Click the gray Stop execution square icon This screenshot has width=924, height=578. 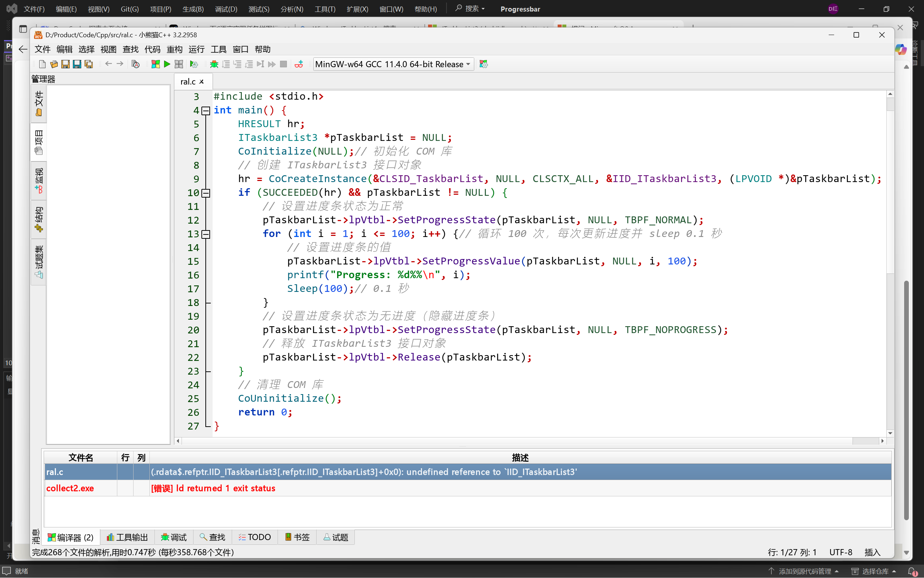283,64
